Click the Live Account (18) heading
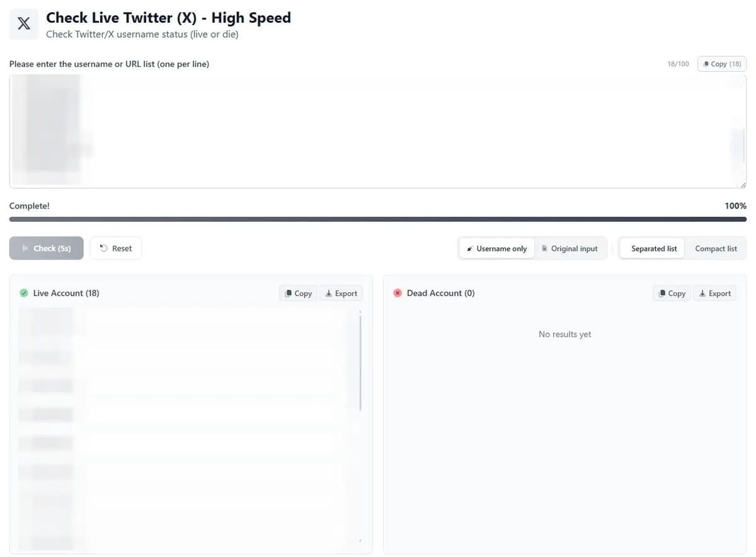Viewport: 756px width, 557px height. 66,293
